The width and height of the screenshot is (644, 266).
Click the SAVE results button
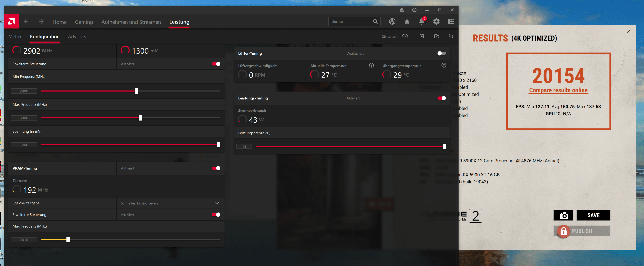point(593,215)
